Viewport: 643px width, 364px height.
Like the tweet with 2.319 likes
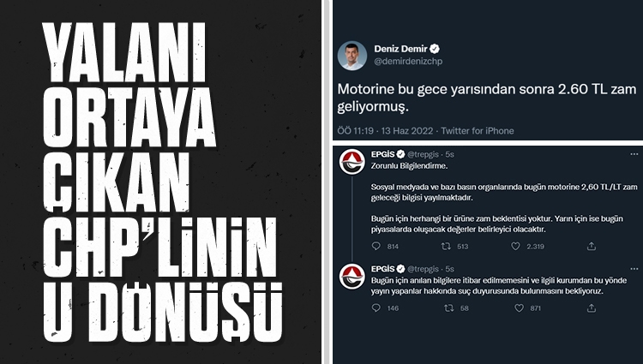[515, 246]
